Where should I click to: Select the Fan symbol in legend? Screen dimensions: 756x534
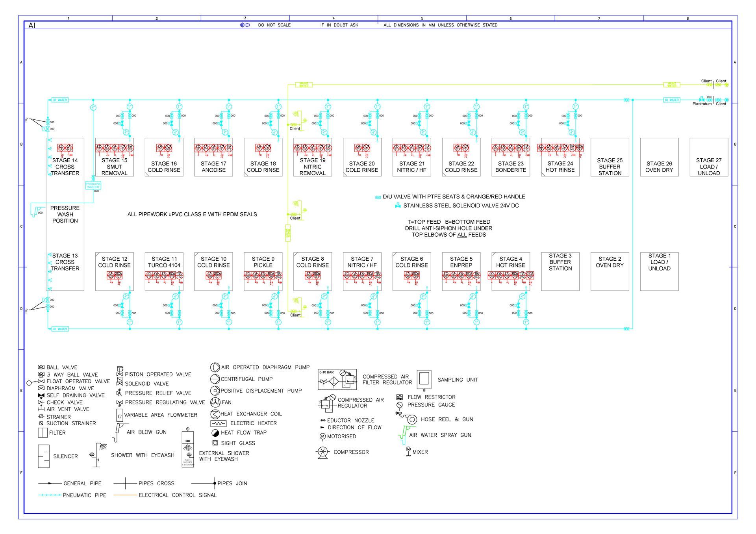coord(215,402)
